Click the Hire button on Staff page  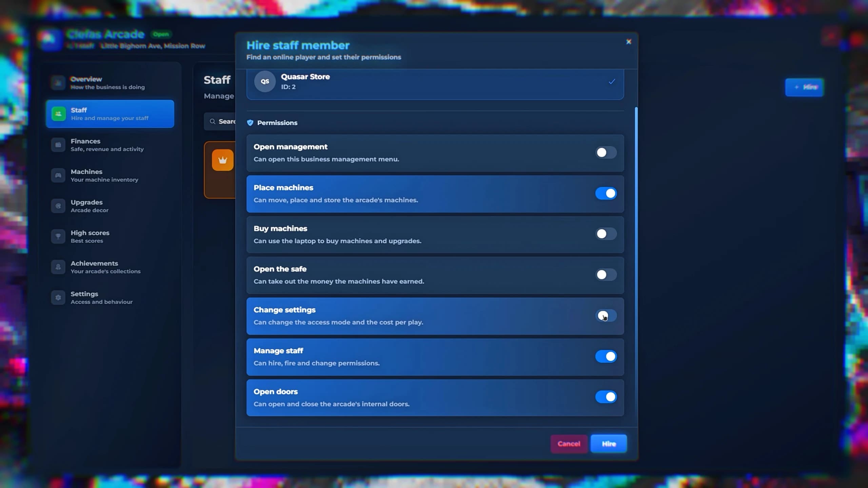tap(804, 87)
